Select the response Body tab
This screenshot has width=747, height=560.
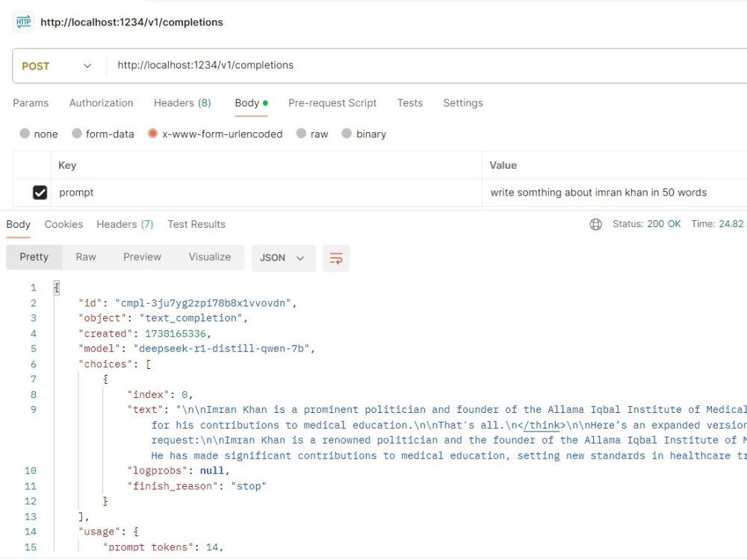[x=18, y=224]
